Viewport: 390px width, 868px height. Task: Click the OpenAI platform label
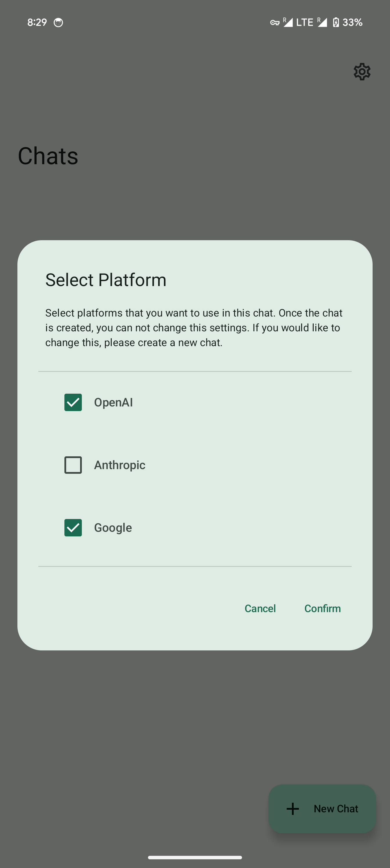pyautogui.click(x=113, y=402)
